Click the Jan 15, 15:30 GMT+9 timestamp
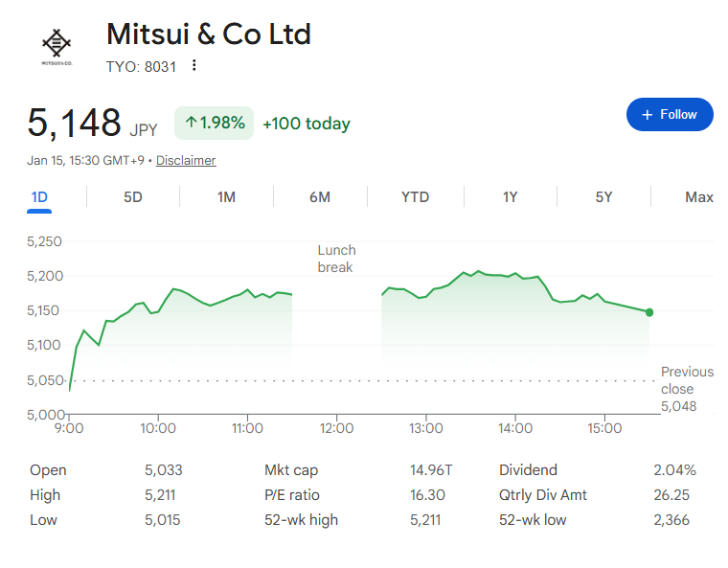Viewport: 728px width, 568px height. 85,160
